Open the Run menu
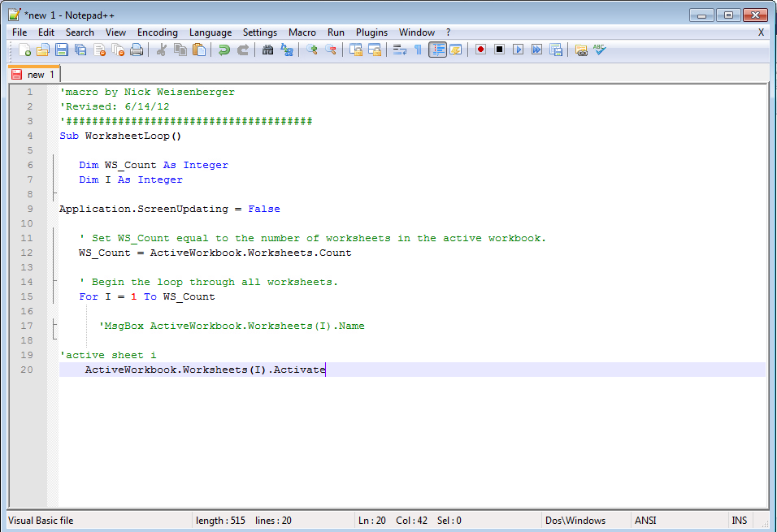Screen dimensions: 777x532 [336, 32]
